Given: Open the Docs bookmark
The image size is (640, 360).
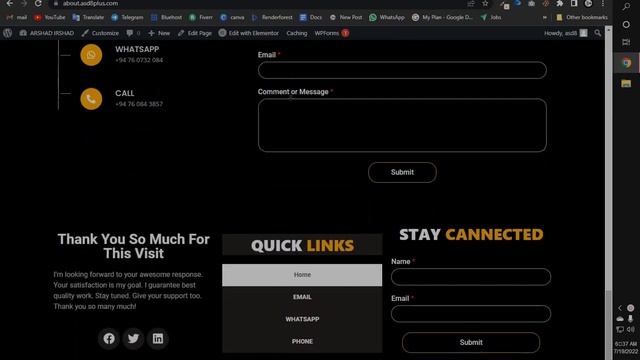Looking at the screenshot, I should (x=311, y=18).
